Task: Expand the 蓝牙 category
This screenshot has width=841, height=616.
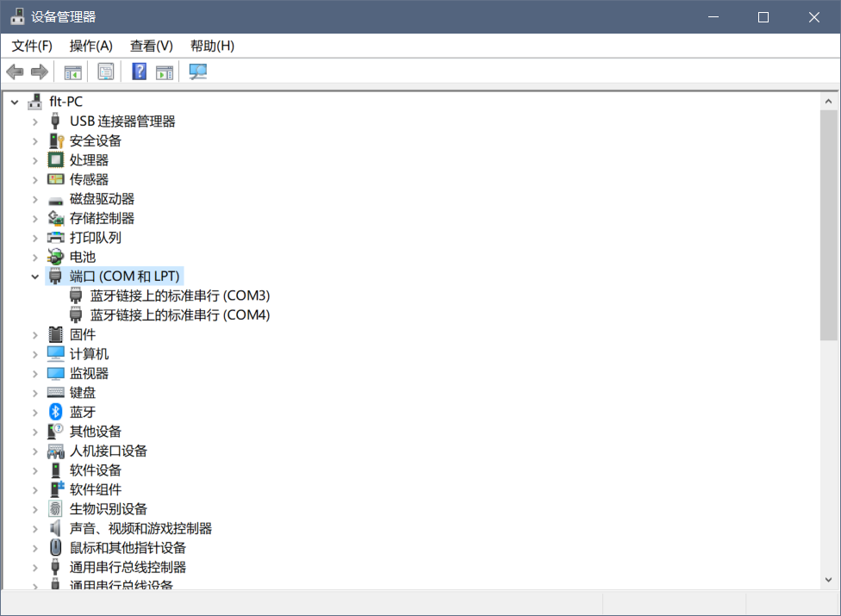Action: [35, 413]
